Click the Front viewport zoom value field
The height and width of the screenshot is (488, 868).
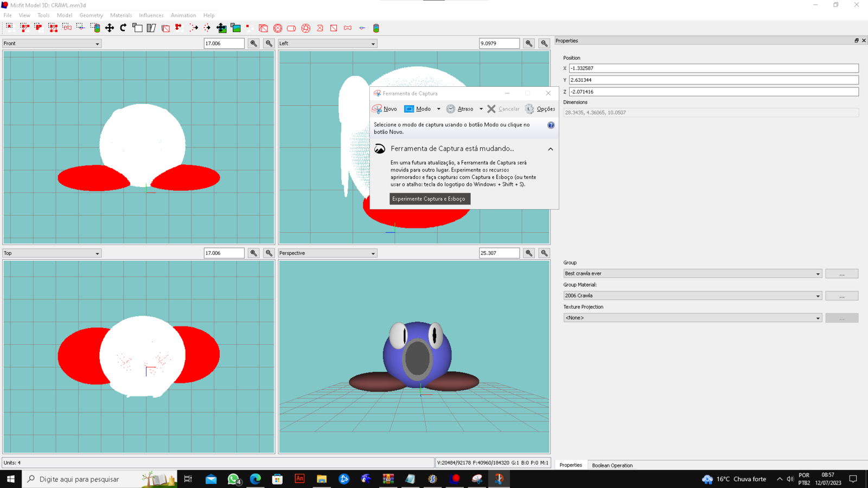point(224,43)
